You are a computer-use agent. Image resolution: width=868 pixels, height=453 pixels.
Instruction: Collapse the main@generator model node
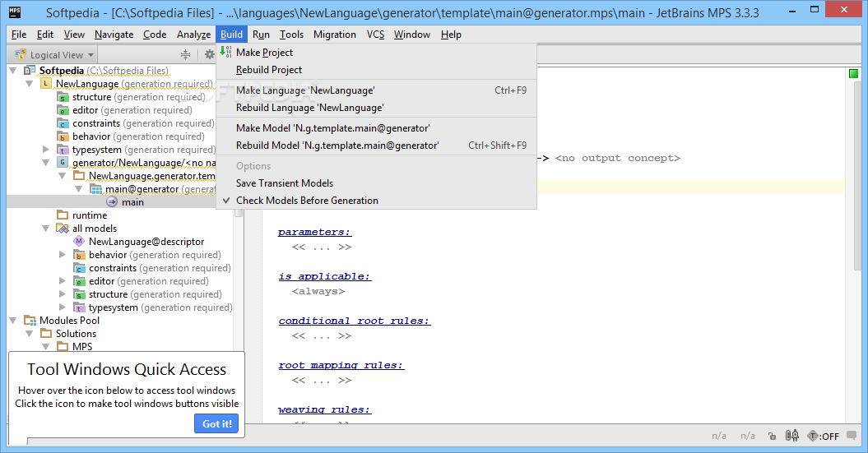coord(79,189)
